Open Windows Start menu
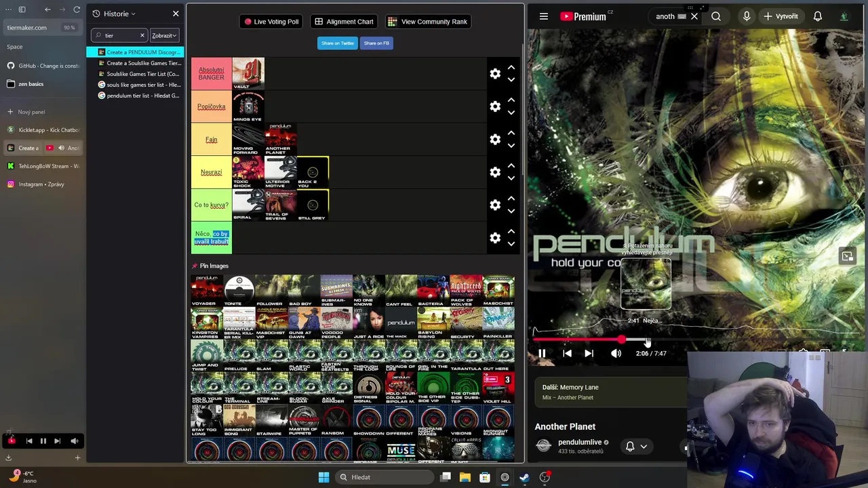The image size is (868, 488). 323,477
